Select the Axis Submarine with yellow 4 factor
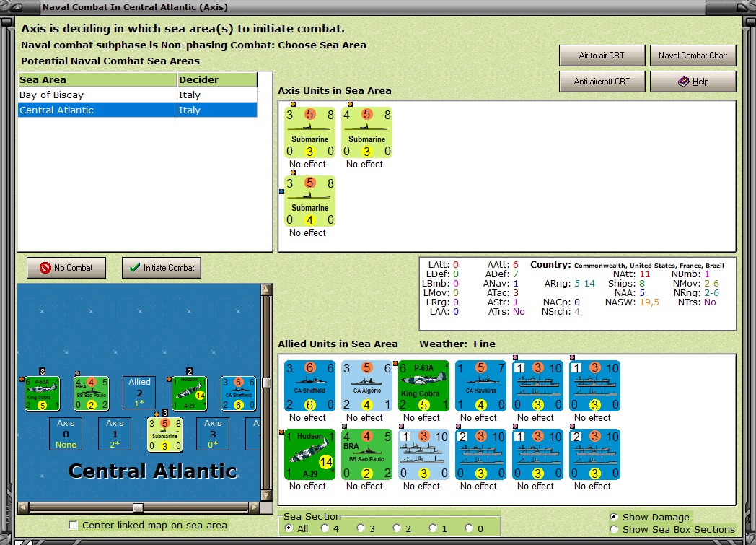The width and height of the screenshot is (756, 545). tap(309, 201)
